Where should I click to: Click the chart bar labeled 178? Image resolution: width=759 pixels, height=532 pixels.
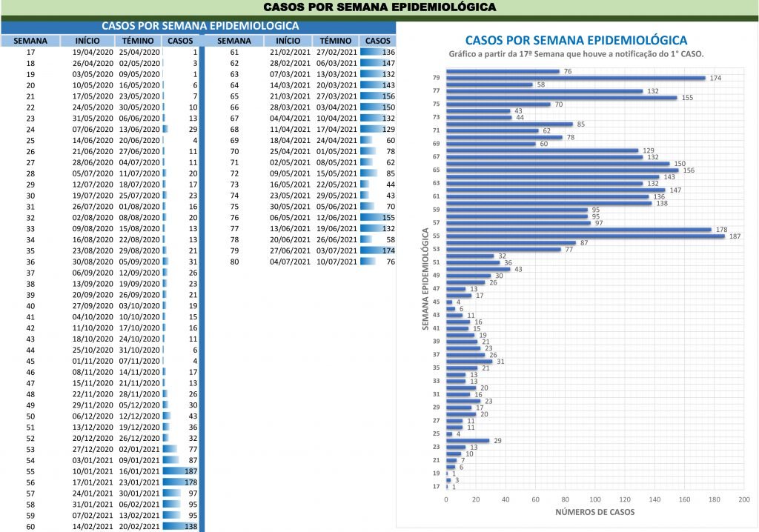click(x=578, y=230)
